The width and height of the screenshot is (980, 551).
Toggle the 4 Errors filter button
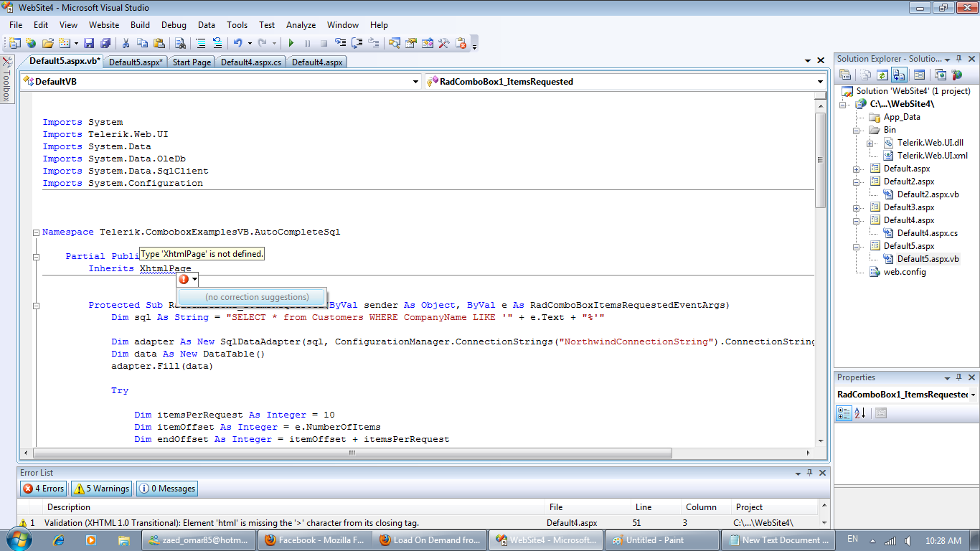pos(43,489)
